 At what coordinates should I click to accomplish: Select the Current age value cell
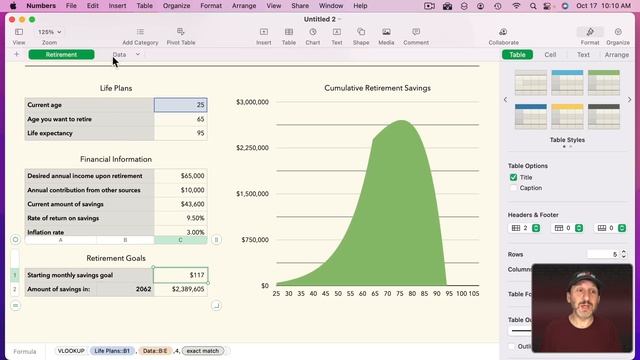tap(180, 105)
